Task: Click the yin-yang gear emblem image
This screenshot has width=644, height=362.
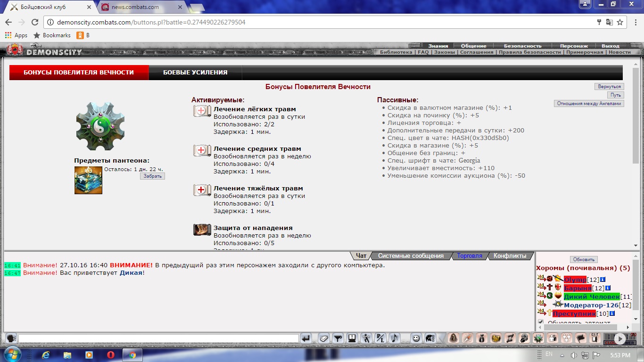Action: pos(100,126)
